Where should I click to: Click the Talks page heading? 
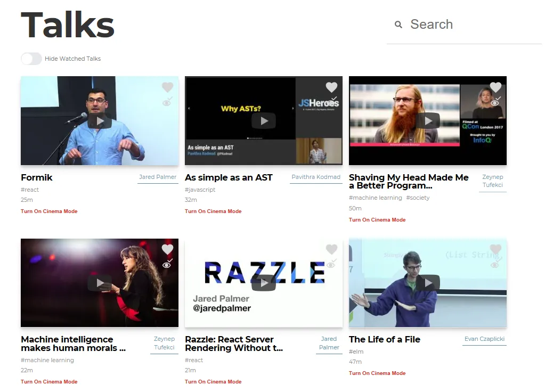click(68, 24)
